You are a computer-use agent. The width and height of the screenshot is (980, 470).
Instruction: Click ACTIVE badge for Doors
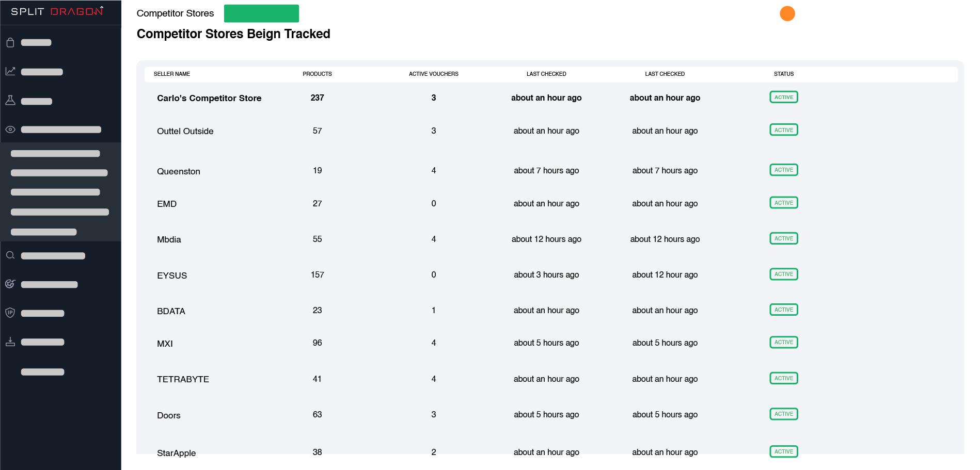[x=784, y=414]
